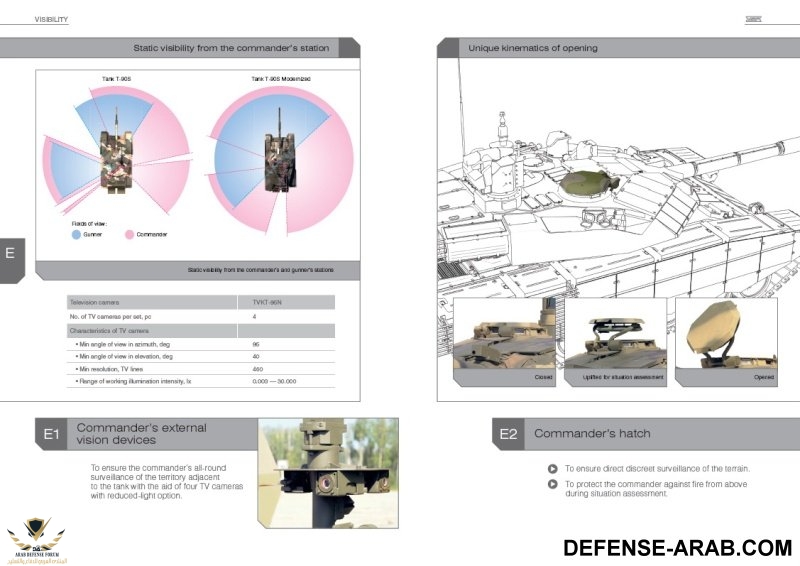The width and height of the screenshot is (800, 566).
Task: Click the small logo in top-right header
Action: tap(754, 19)
